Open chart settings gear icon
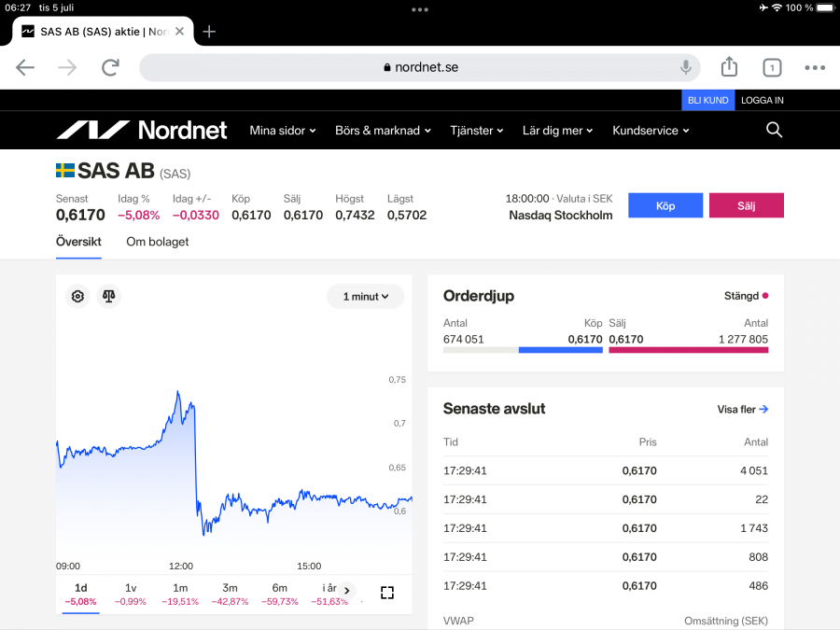 click(77, 297)
